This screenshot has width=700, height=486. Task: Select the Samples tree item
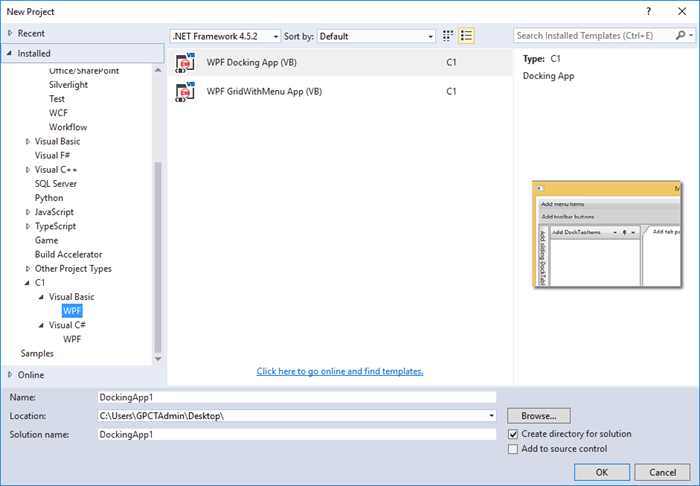click(x=37, y=353)
